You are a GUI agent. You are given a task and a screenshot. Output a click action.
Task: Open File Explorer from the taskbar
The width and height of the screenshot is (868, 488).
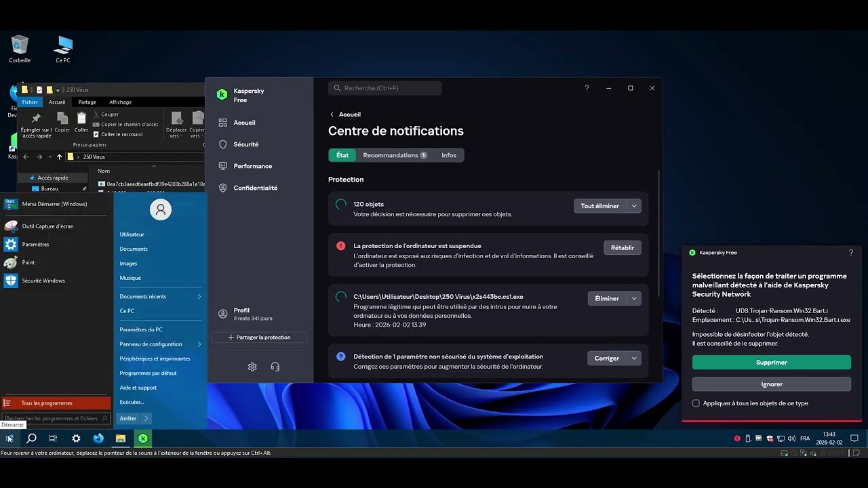(121, 439)
